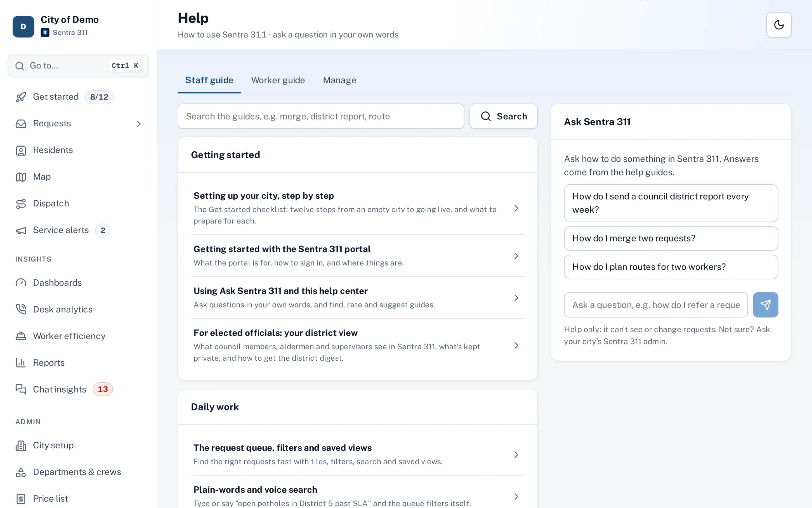The image size is (812, 508).
Task: Toggle dark mode with the moon icon
Action: point(779,25)
